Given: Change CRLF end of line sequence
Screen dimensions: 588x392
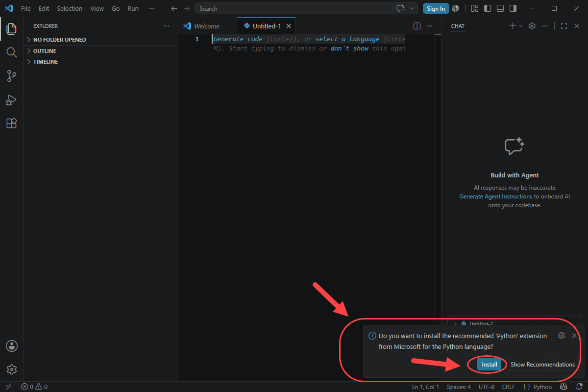Looking at the screenshot, I should [509, 387].
